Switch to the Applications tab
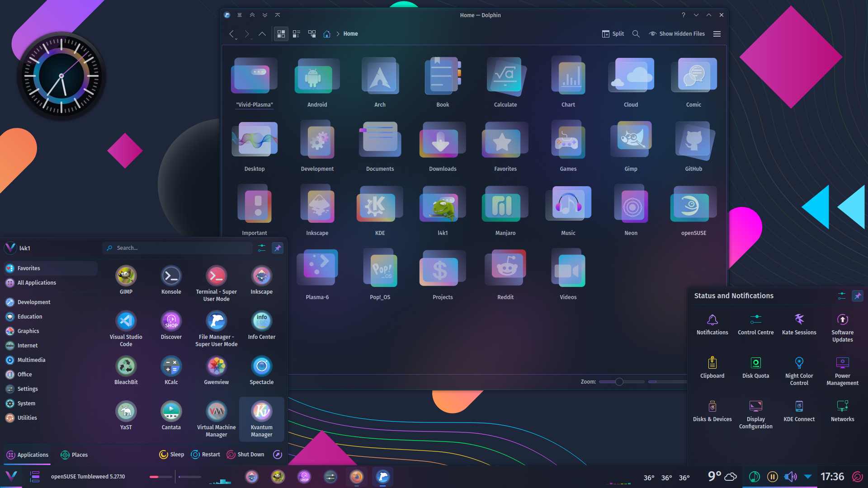 [27, 455]
